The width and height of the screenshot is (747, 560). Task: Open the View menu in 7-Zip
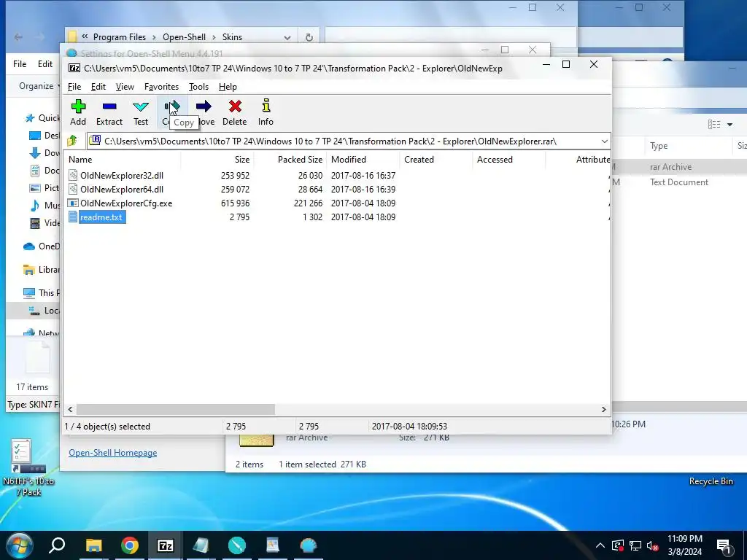tap(125, 87)
